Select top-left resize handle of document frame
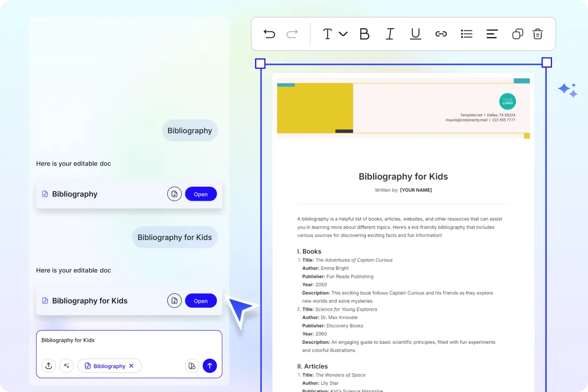This screenshot has height=392, width=588. [260, 63]
